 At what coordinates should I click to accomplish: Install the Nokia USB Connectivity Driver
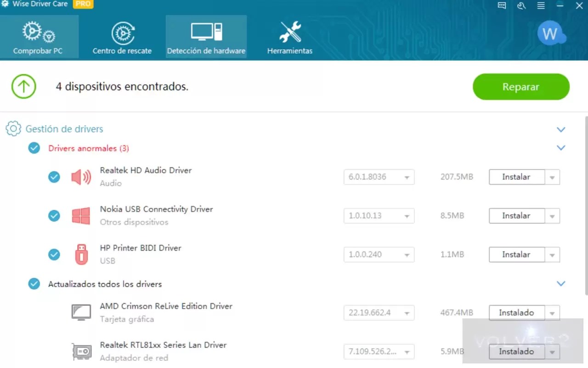(x=517, y=216)
